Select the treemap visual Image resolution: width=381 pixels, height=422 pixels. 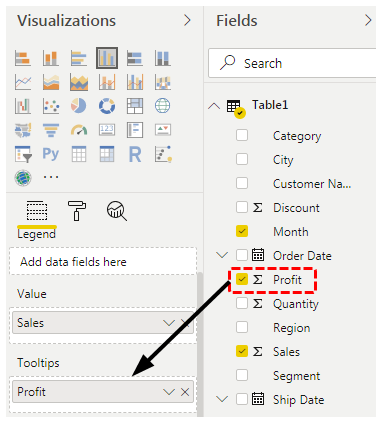point(135,106)
